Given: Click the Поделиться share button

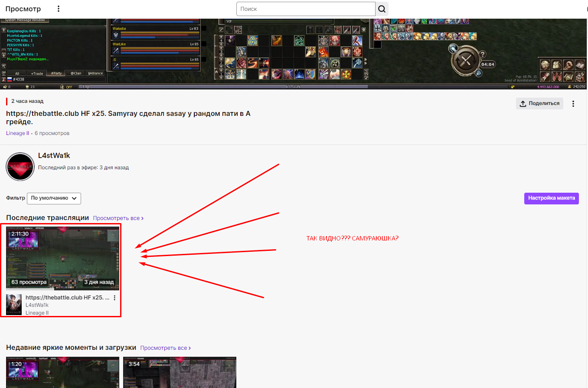Looking at the screenshot, I should (x=539, y=104).
